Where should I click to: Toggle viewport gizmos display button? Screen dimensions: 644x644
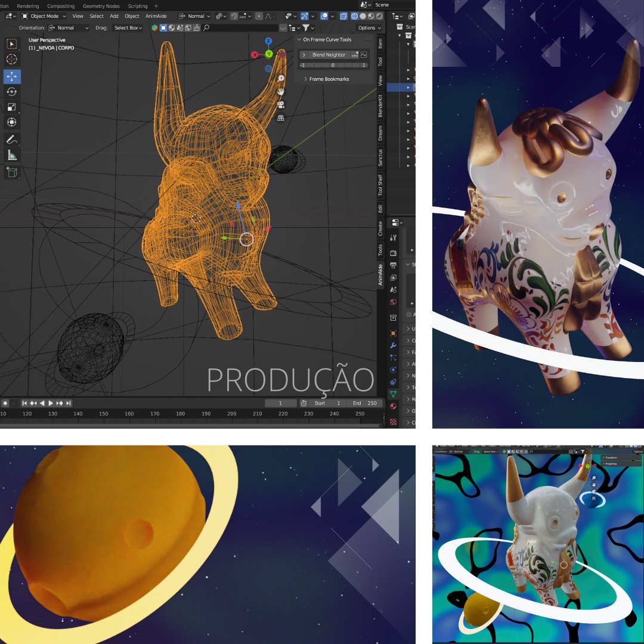tap(304, 16)
